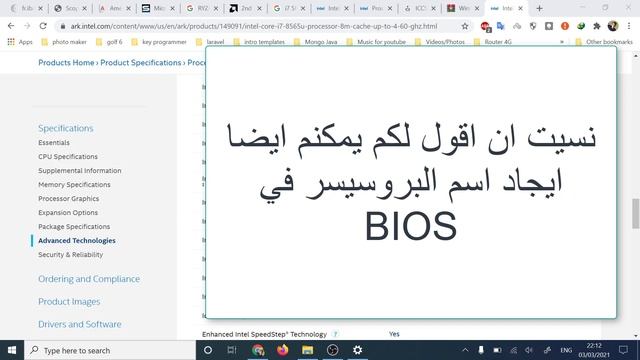Open the laravel bookmark folder
This screenshot has width=640, height=360.
(210, 42)
